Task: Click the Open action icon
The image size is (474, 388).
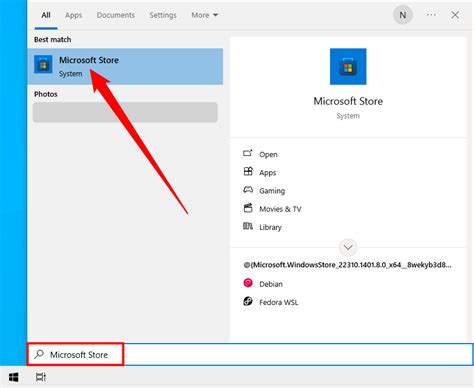Action: 248,153
